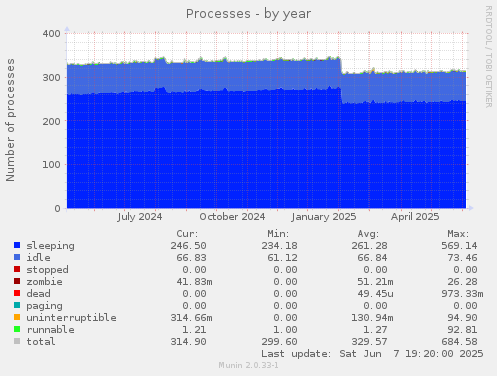Click idle current value 66.83
Viewport: 497px width, 376px height.
(191, 258)
